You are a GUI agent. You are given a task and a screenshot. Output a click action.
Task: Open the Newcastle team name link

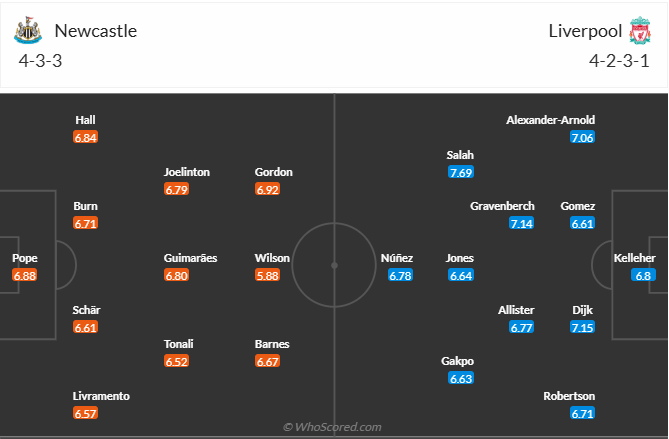95,31
